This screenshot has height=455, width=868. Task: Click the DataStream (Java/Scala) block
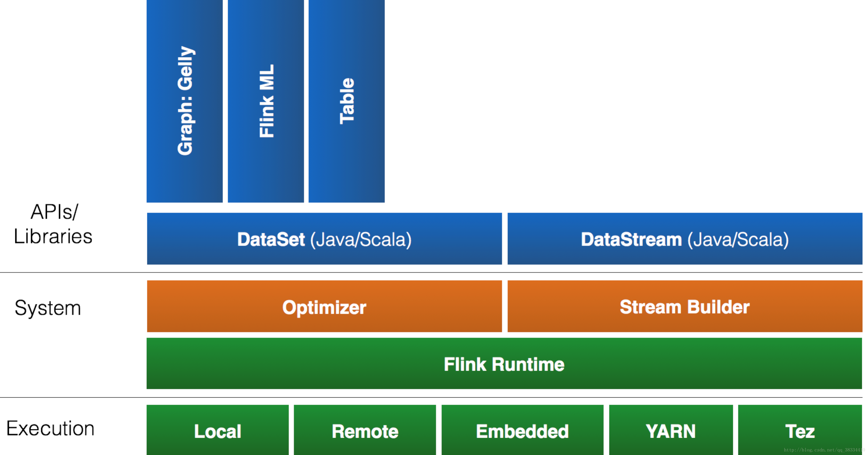(685, 239)
